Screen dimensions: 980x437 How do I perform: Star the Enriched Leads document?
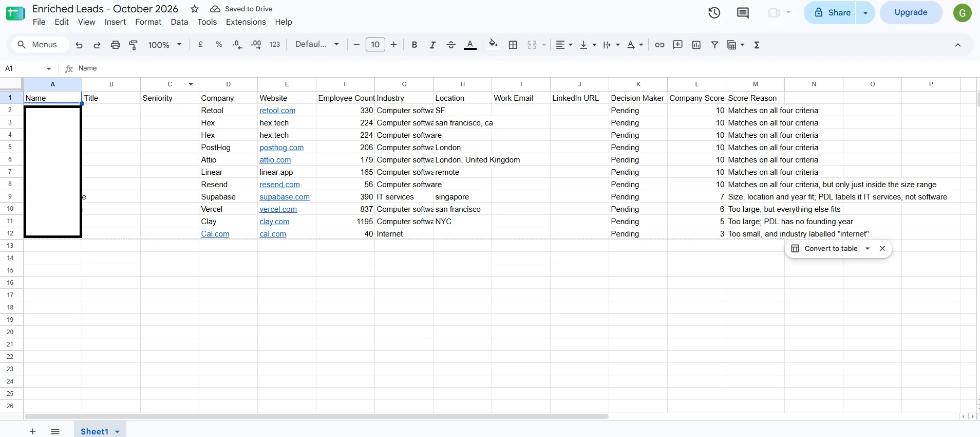(x=195, y=9)
